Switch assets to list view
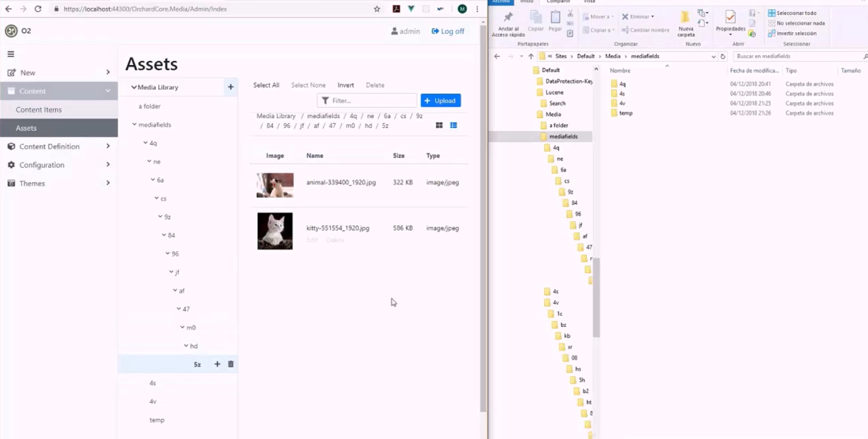The height and width of the screenshot is (439, 868). coord(453,125)
